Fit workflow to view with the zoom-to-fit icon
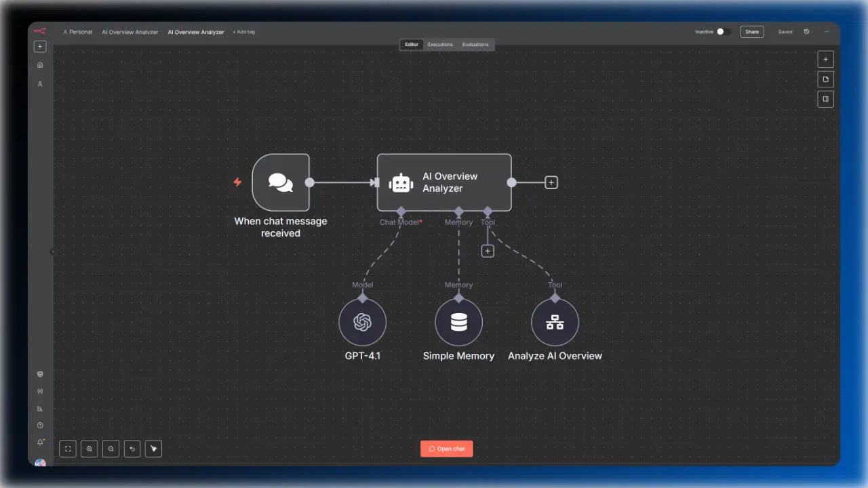This screenshot has width=868, height=488. tap(67, 448)
